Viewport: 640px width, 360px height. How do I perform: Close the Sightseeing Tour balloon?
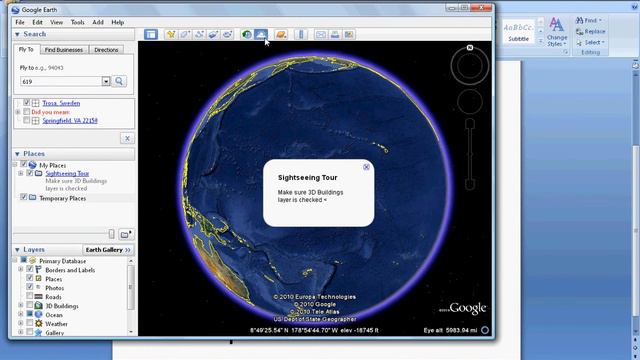(x=366, y=167)
